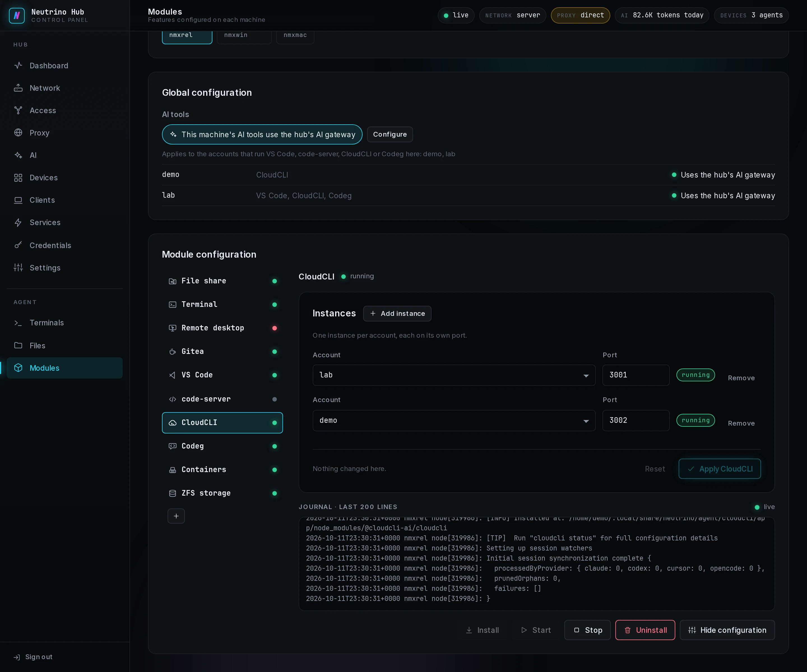This screenshot has height=672, width=807.
Task: Select the Codeg module
Action: tap(222, 446)
